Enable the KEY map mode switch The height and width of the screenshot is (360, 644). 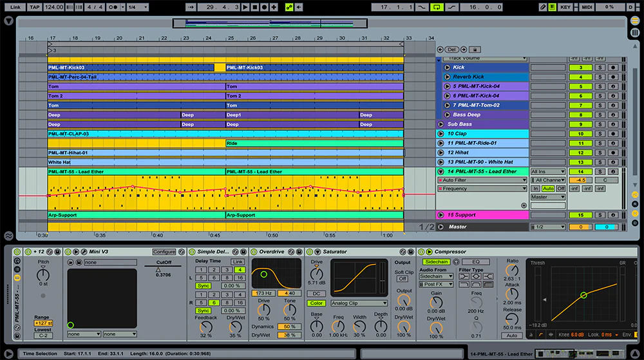(566, 6)
